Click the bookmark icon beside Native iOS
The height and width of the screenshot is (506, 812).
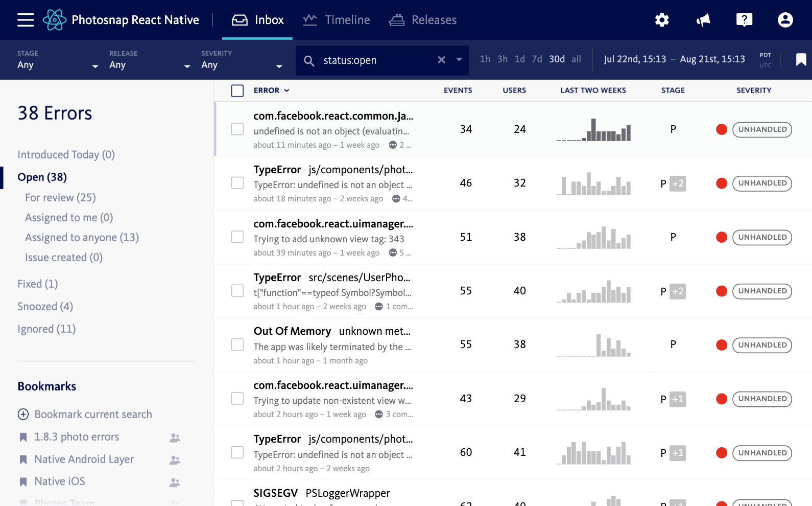click(x=23, y=481)
